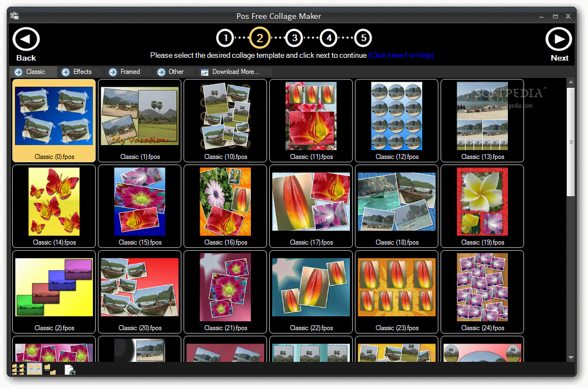This screenshot has height=388, width=588.
Task: Select medium thumbnails grid view icon
Action: [x=34, y=369]
